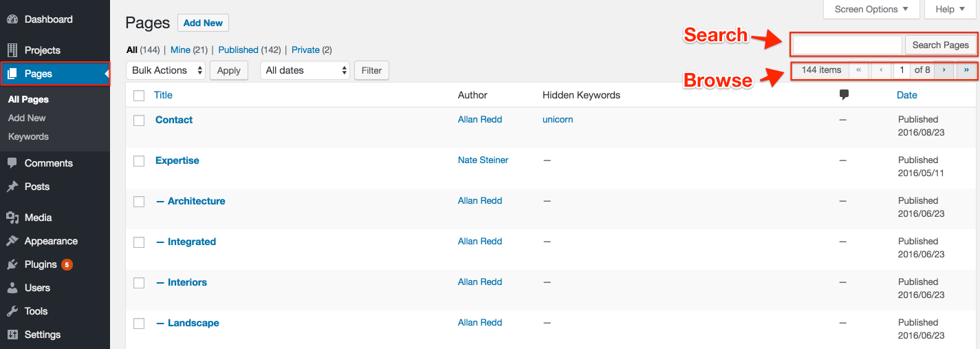Image resolution: width=980 pixels, height=349 pixels.
Task: Open the Architecture page link
Action: pos(196,201)
